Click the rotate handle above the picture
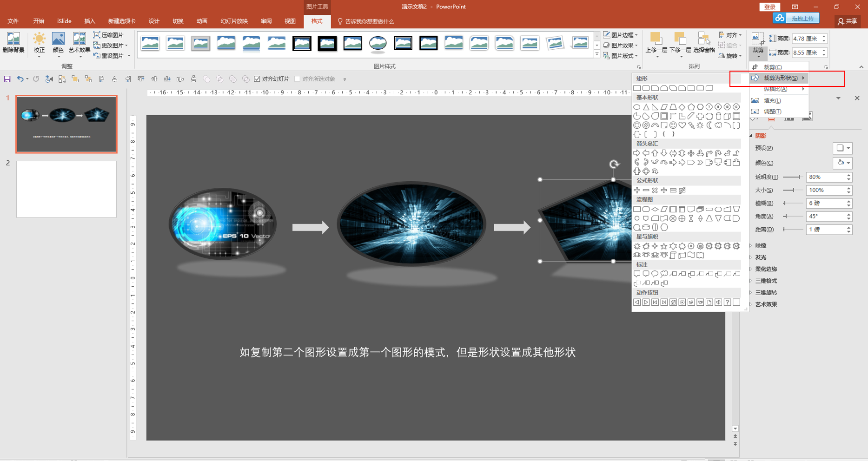The width and height of the screenshot is (868, 461). (x=614, y=164)
